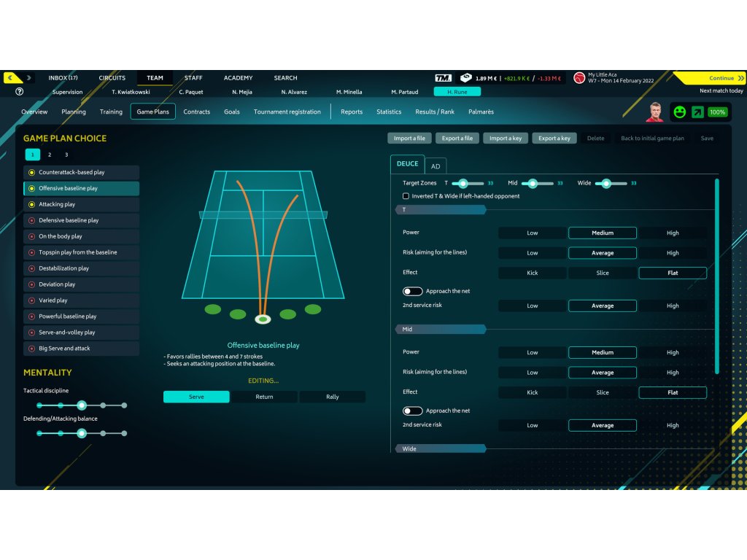Click the Import a file button
Screen dimensions: 747x560
[409, 138]
